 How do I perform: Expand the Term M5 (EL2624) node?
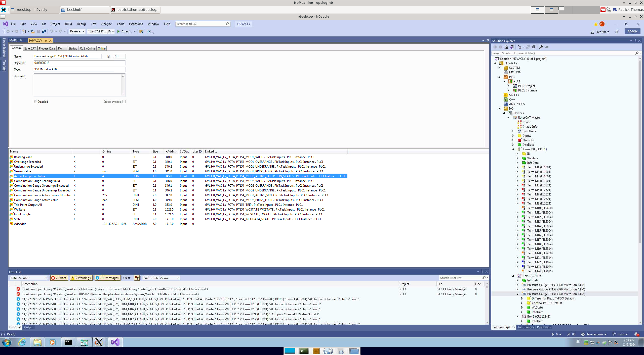coord(517,185)
